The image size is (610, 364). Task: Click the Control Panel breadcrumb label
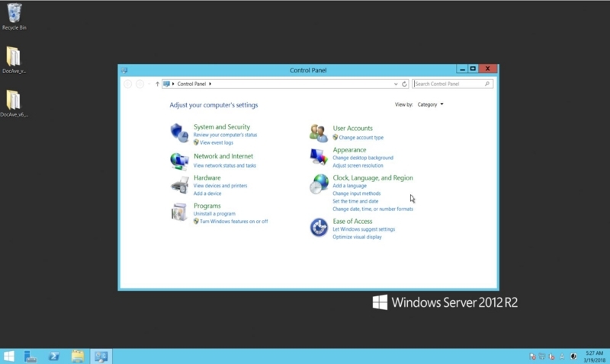[x=191, y=84]
